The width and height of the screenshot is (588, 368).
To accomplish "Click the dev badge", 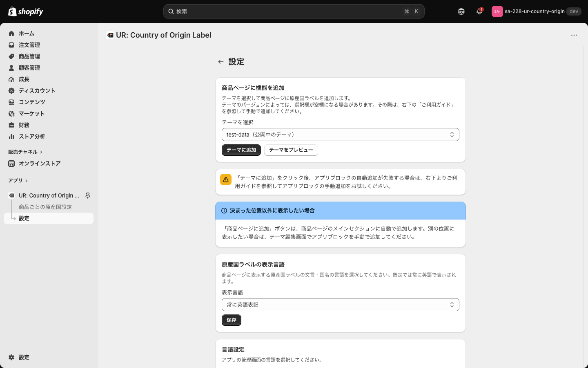I will click(574, 11).
